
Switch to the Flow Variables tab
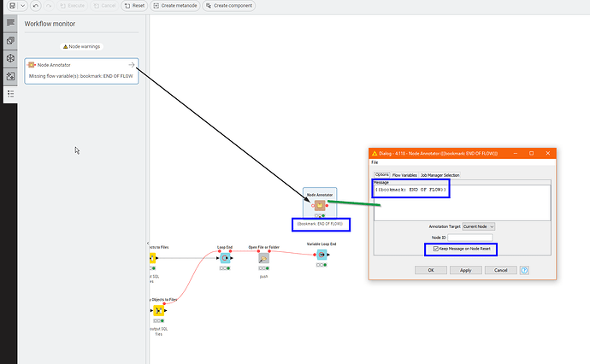pyautogui.click(x=404, y=175)
